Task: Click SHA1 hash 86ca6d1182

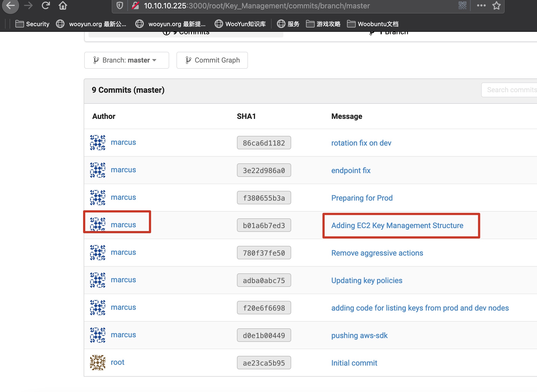Action: [x=264, y=143]
